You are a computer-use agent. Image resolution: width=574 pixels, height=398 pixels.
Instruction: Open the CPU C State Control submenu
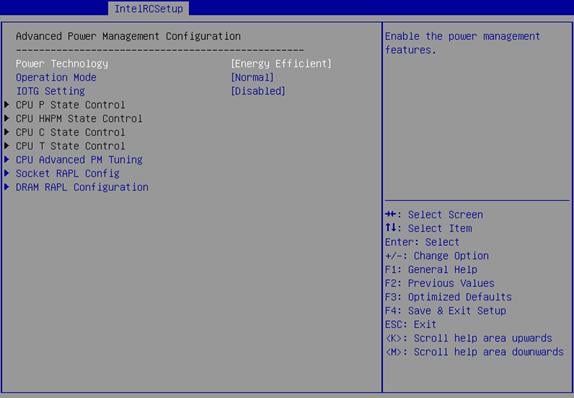[70, 132]
